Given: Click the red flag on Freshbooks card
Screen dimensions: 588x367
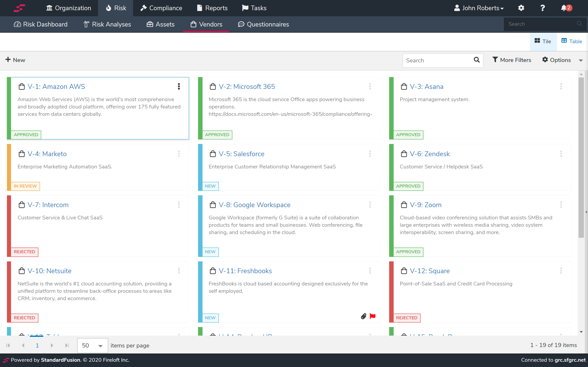Looking at the screenshot, I should 372,316.
